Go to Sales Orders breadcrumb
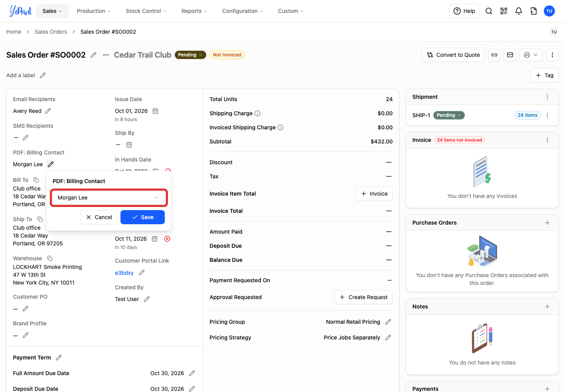This screenshot has width=565, height=392. pos(51,32)
